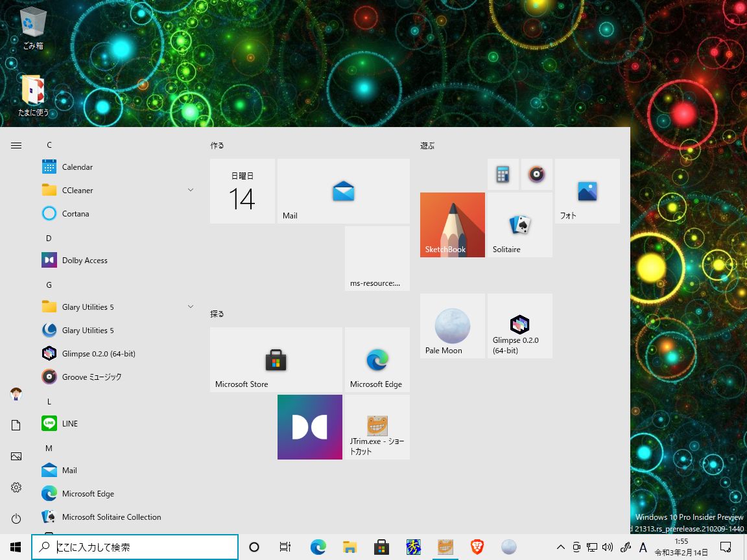Jump to letter L section header
Viewport: 747px width, 560px height.
(49, 401)
